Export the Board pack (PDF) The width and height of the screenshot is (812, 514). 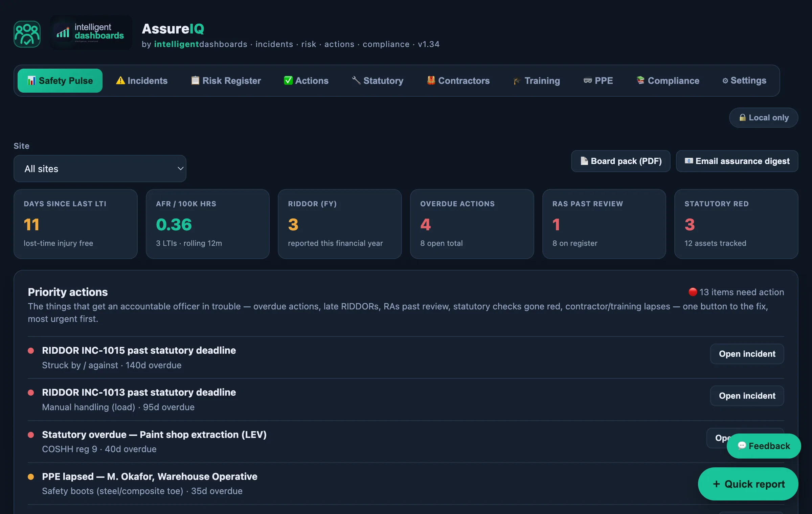tap(621, 161)
